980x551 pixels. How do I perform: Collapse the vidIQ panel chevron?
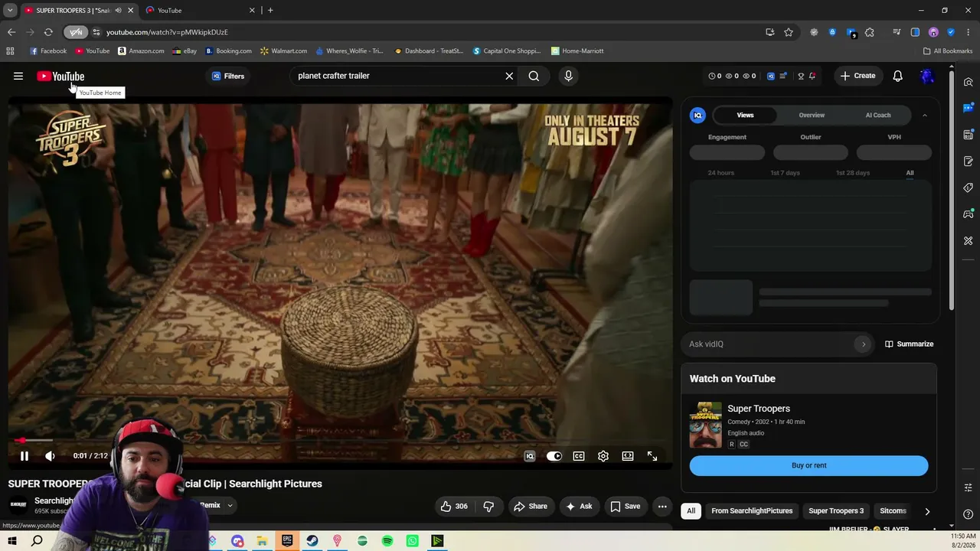click(x=924, y=116)
